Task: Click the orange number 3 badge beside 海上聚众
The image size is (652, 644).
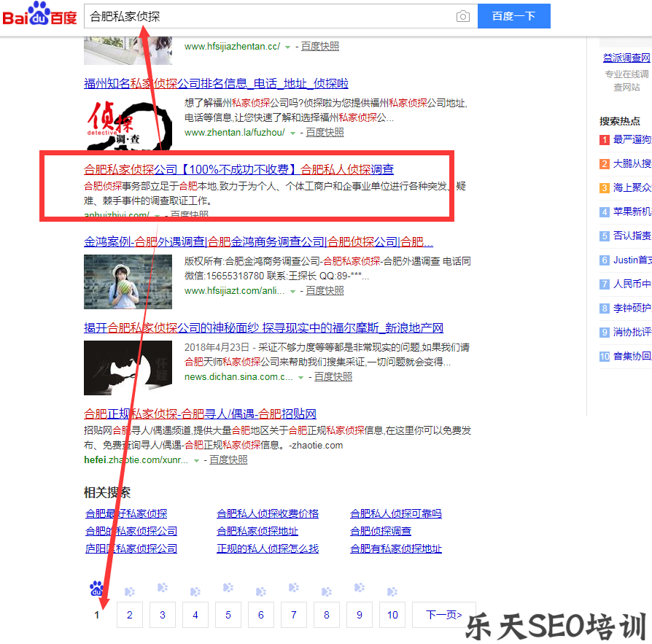Action: point(603,187)
